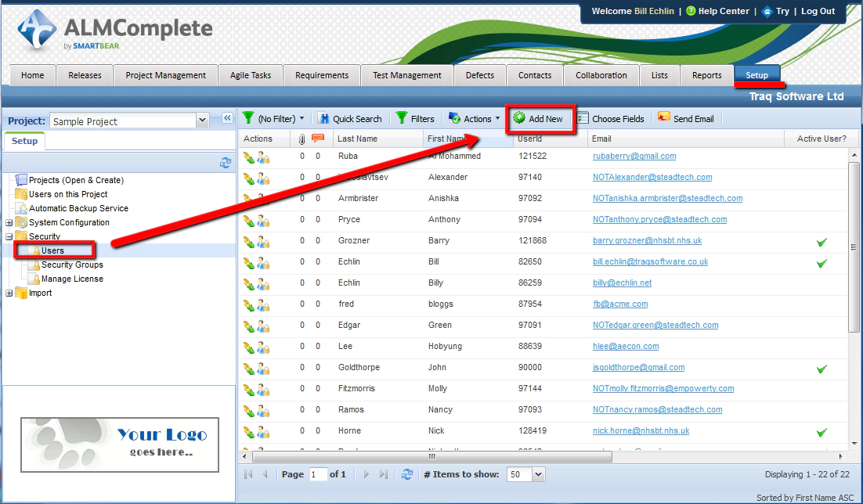Click the Add New button
This screenshot has height=504, width=863.
540,118
